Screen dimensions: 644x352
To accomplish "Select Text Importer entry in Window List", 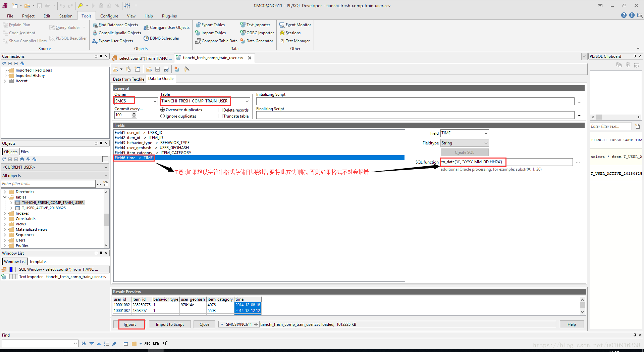I will [x=55, y=277].
